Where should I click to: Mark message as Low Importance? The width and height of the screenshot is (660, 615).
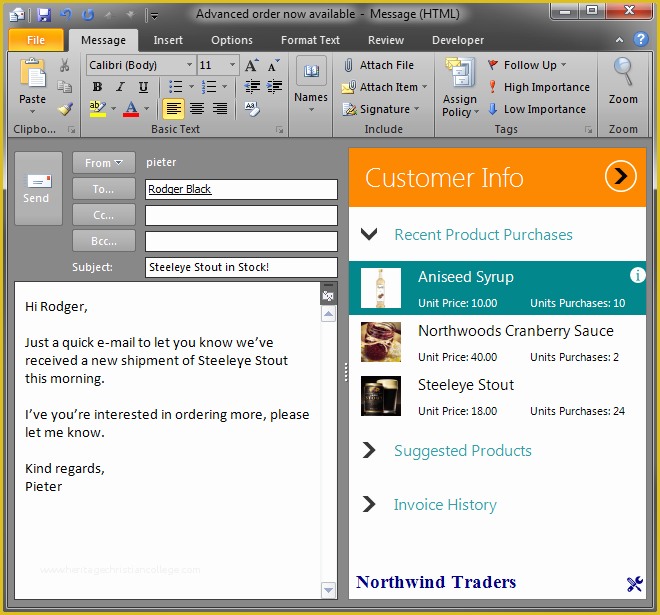[537, 109]
